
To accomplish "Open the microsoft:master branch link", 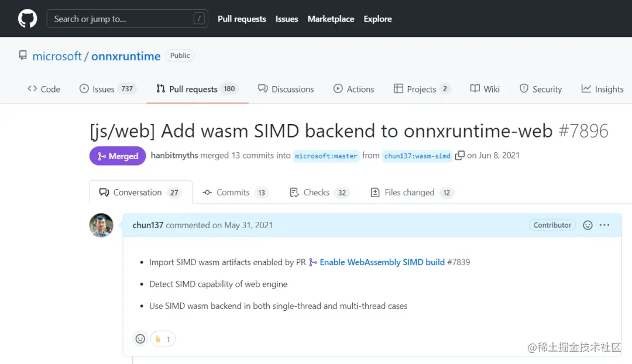I will pyautogui.click(x=326, y=156).
